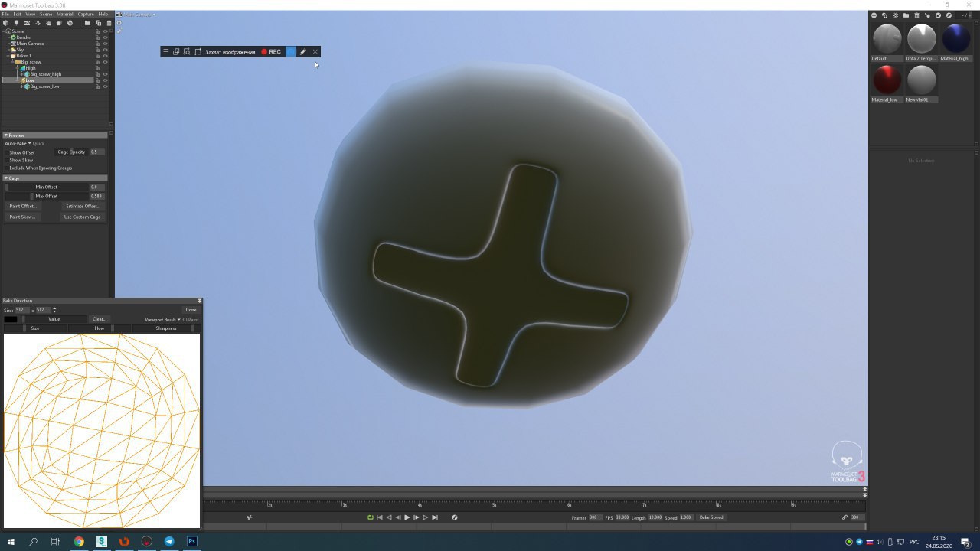This screenshot has width=980, height=551.
Task: Hide Baker 1 via eye icon
Action: 105,56
